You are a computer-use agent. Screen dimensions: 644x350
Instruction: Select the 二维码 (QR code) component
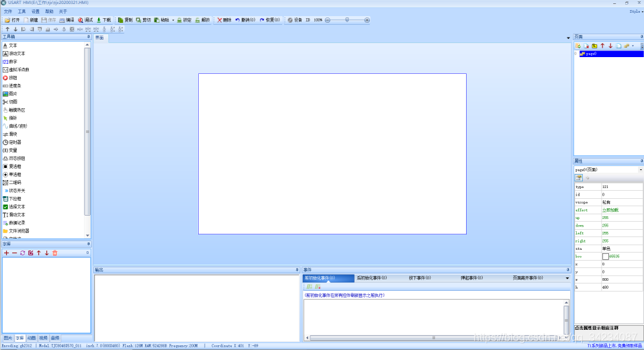pos(12,183)
